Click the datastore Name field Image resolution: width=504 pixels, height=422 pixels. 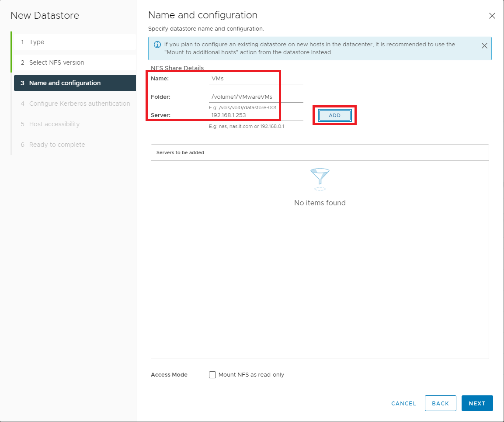pyautogui.click(x=256, y=79)
